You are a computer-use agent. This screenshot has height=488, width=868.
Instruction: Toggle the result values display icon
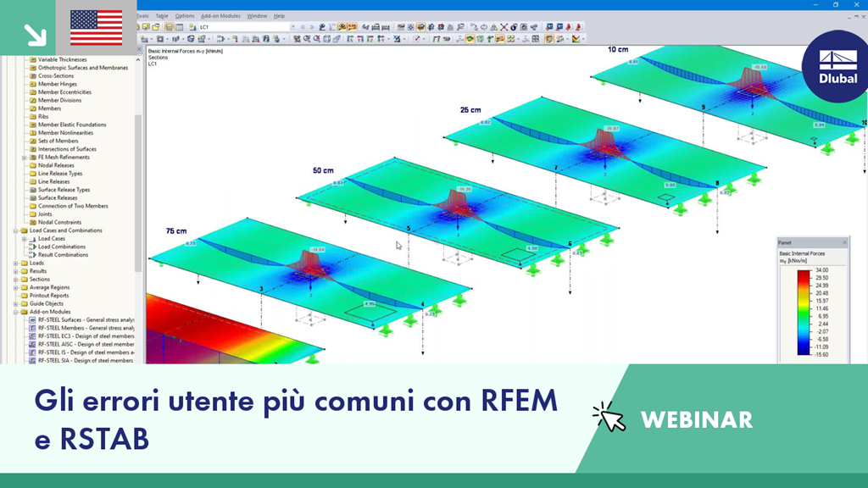coord(352,27)
